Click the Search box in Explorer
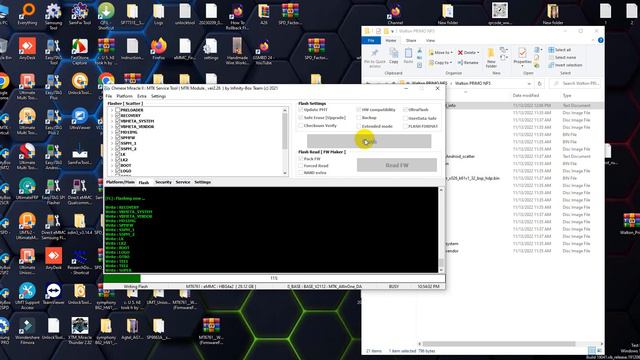The width and height of the screenshot is (640, 360). point(575,84)
